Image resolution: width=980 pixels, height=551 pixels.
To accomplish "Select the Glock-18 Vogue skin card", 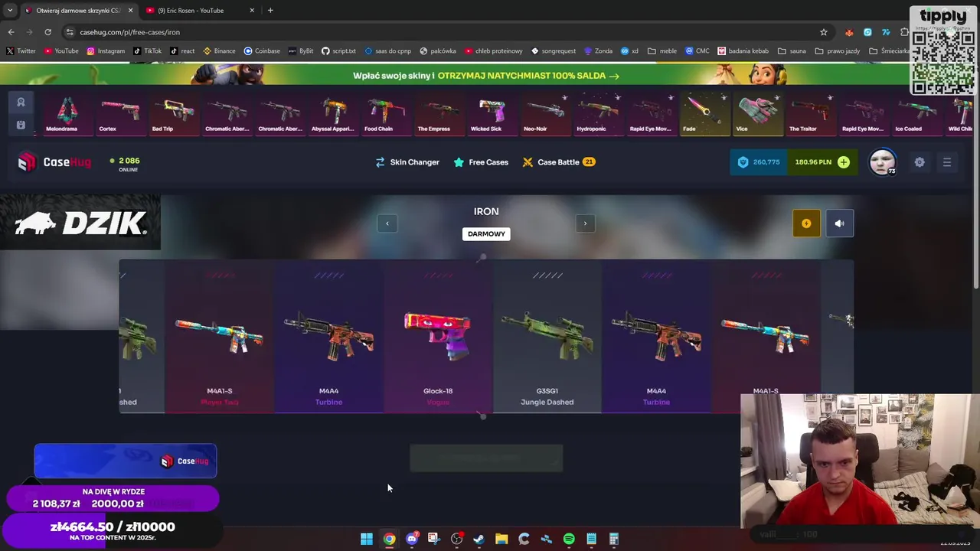I will click(x=438, y=337).
